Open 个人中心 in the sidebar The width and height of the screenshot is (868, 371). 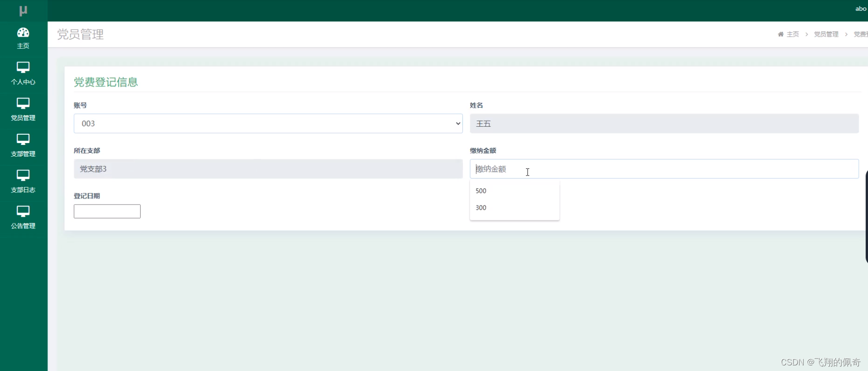(x=23, y=75)
